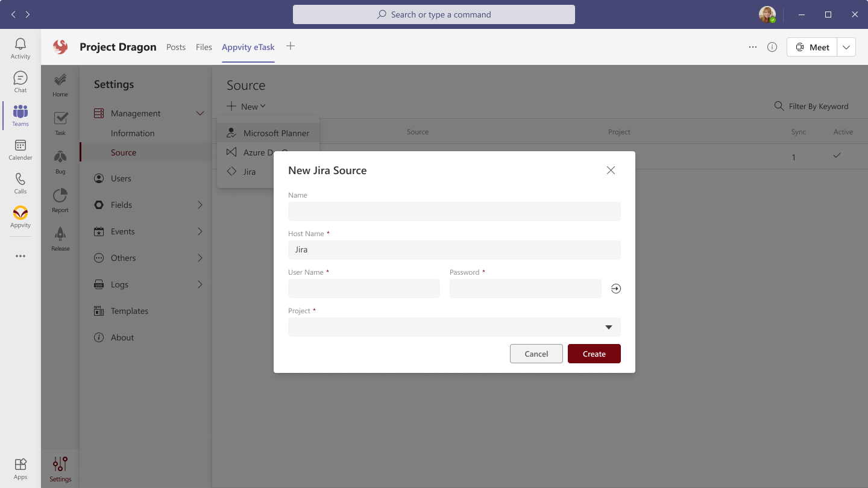Expand the Fields settings section
The image size is (868, 488).
pos(200,205)
